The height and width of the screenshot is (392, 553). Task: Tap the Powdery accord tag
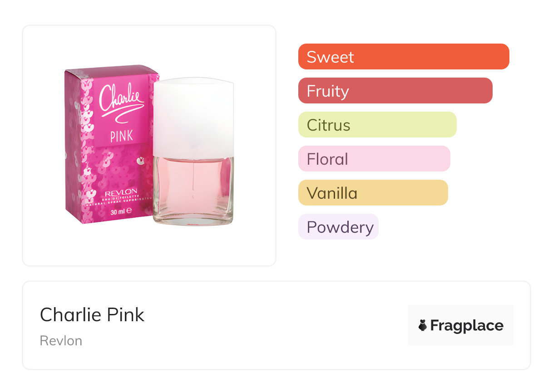338,227
